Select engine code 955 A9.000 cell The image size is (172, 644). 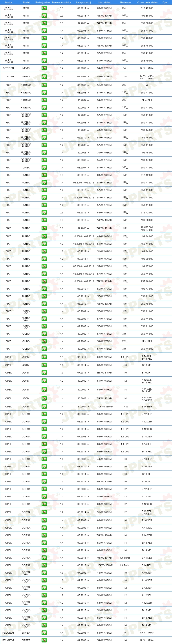coord(147,60)
